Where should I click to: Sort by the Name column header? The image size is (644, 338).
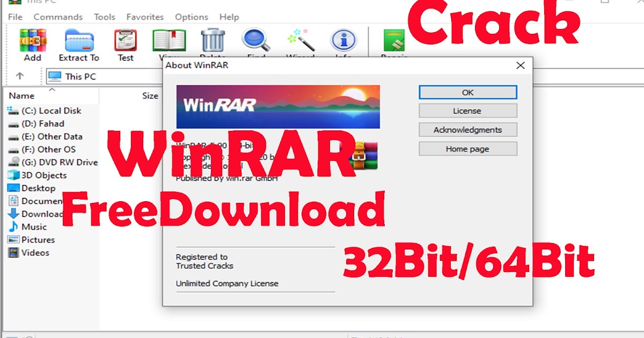[21, 95]
